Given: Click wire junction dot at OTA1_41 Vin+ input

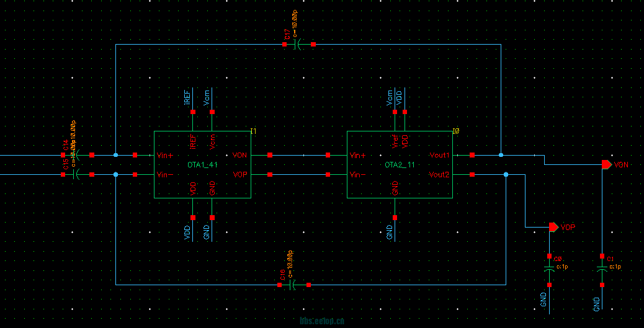Looking at the screenshot, I should (116, 155).
